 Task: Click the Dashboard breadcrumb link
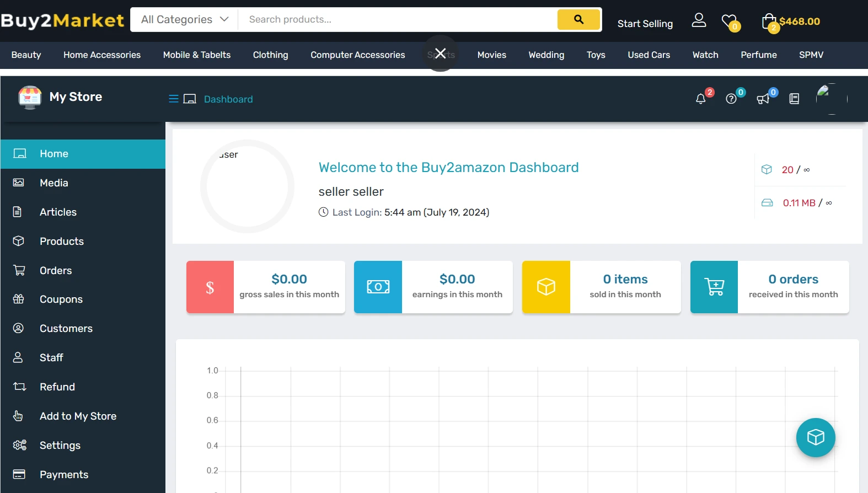(228, 99)
